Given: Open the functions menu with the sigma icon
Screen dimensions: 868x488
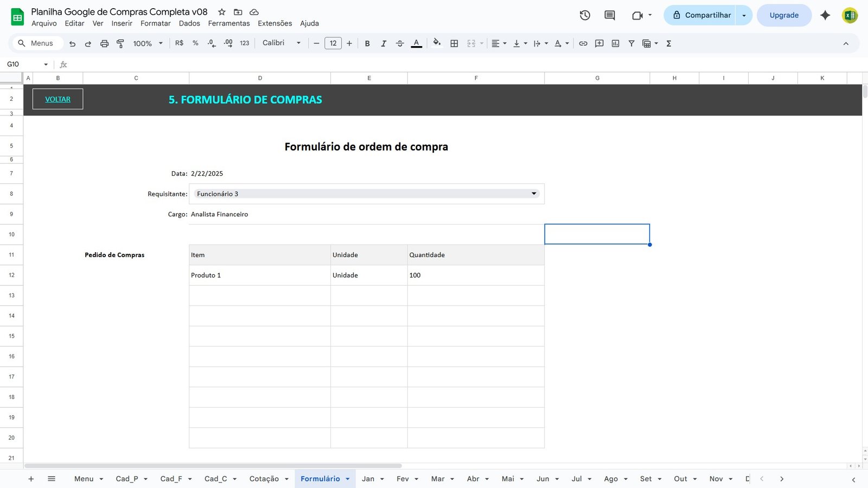Looking at the screenshot, I should coord(669,43).
